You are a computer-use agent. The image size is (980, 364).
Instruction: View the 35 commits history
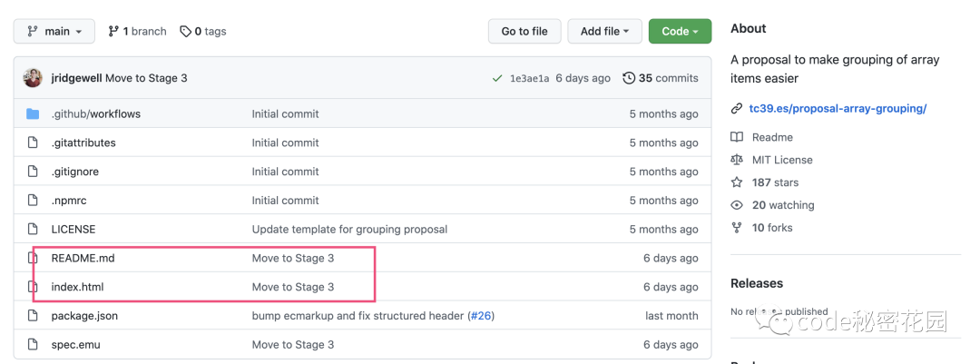click(x=661, y=79)
